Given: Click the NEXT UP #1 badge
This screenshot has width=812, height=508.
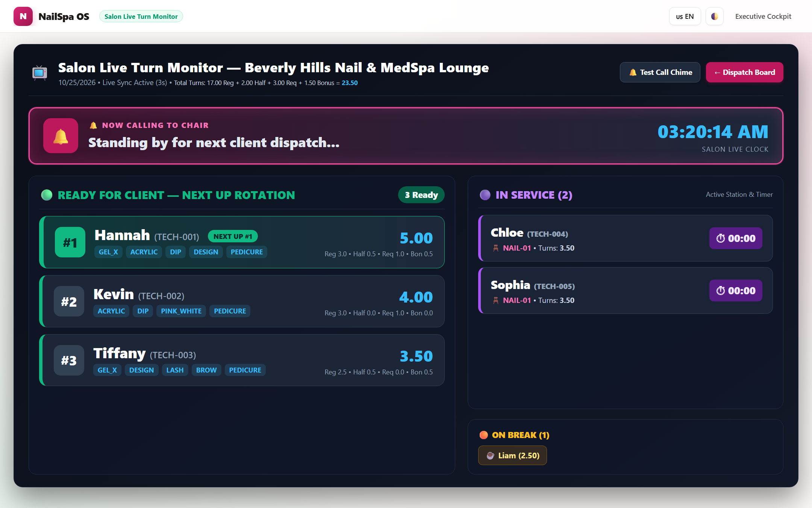Looking at the screenshot, I should click(233, 236).
